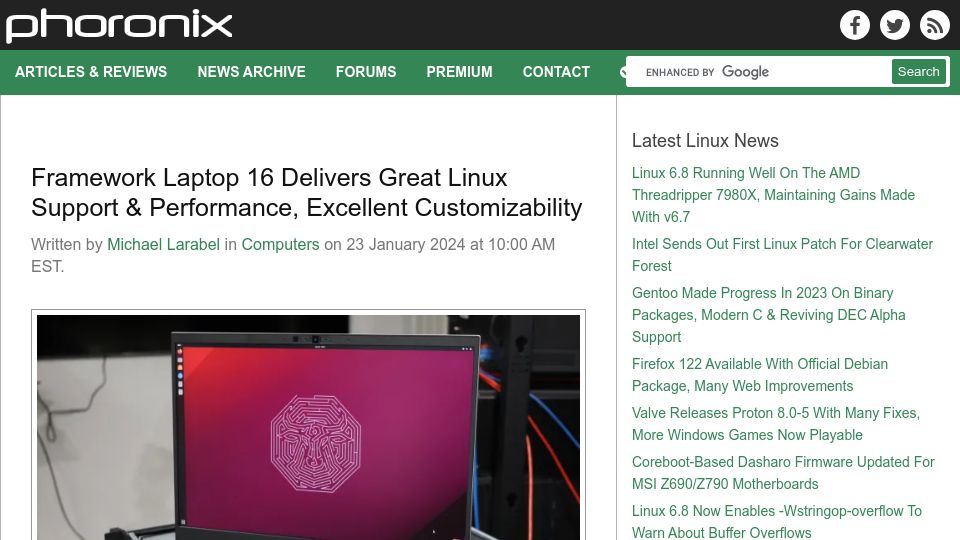Image resolution: width=960 pixels, height=540 pixels.
Task: Open Articles & Reviews menu item
Action: (x=91, y=72)
